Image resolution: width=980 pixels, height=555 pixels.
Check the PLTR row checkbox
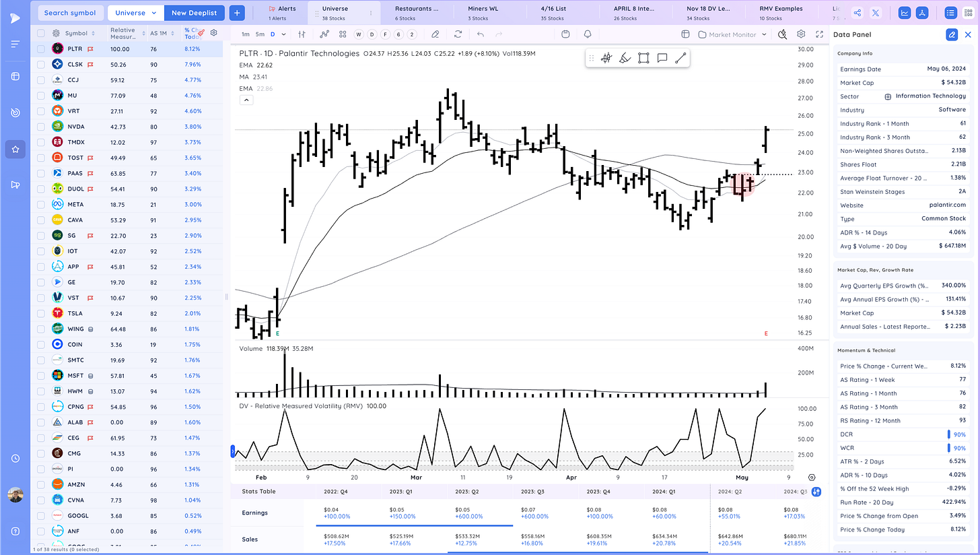click(41, 48)
